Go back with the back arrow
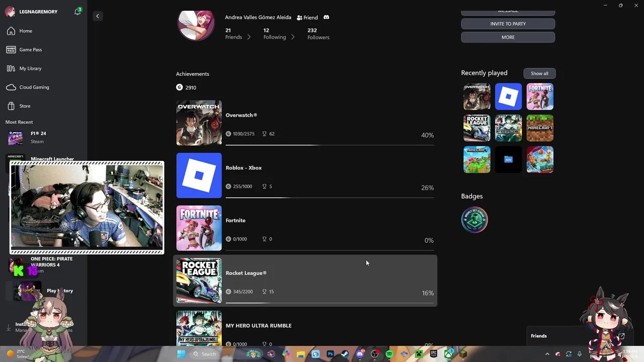644x362 pixels. coord(98,16)
